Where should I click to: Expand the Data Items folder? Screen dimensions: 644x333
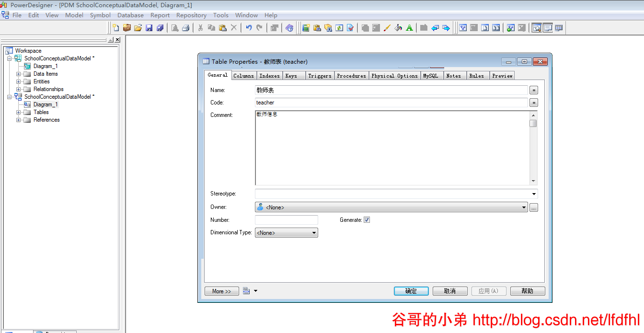(19, 74)
